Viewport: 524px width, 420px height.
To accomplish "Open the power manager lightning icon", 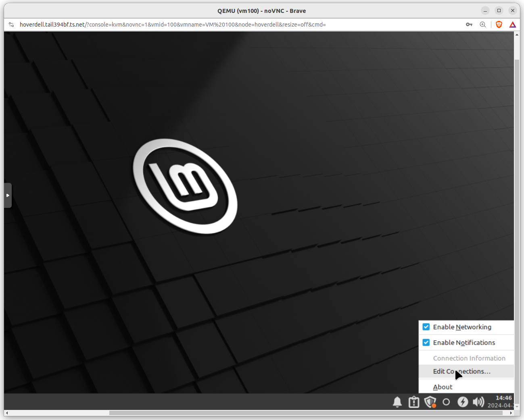I will pyautogui.click(x=463, y=402).
